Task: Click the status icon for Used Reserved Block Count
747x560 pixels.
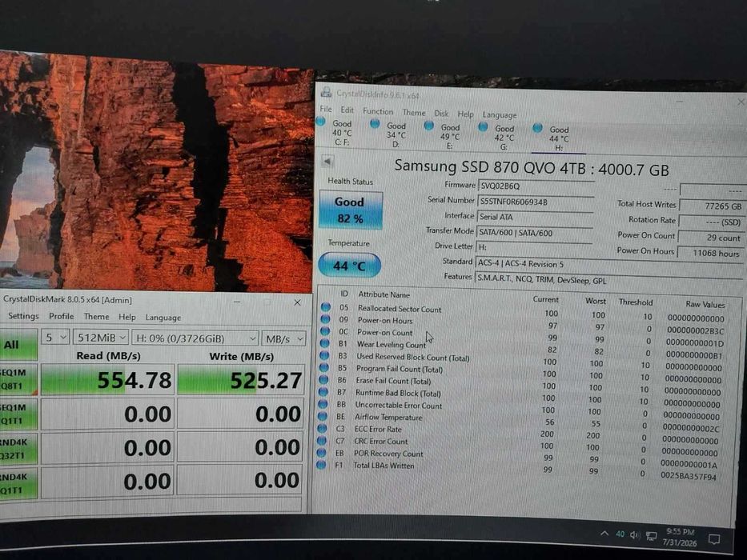Action: click(x=324, y=354)
